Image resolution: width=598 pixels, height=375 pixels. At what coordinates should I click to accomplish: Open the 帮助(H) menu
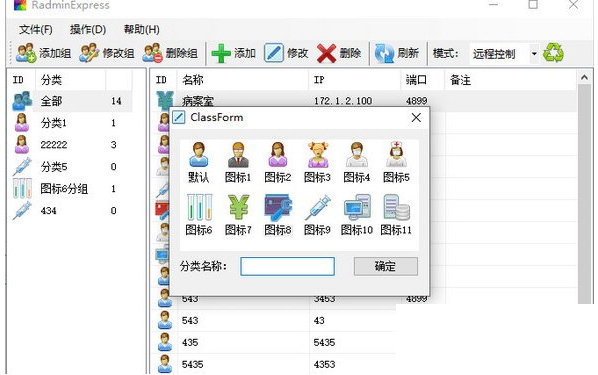point(141,29)
